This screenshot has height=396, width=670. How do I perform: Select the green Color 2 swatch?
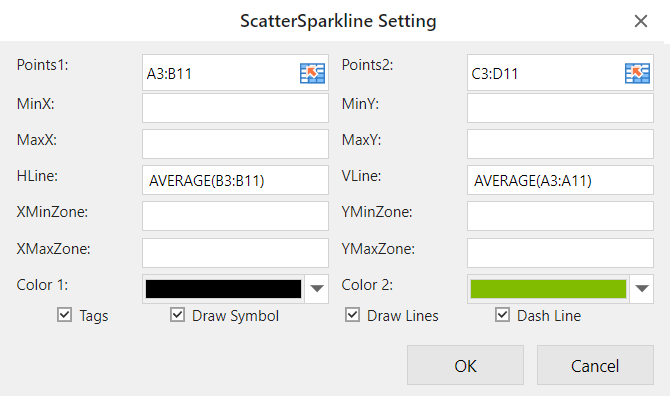coord(548,289)
